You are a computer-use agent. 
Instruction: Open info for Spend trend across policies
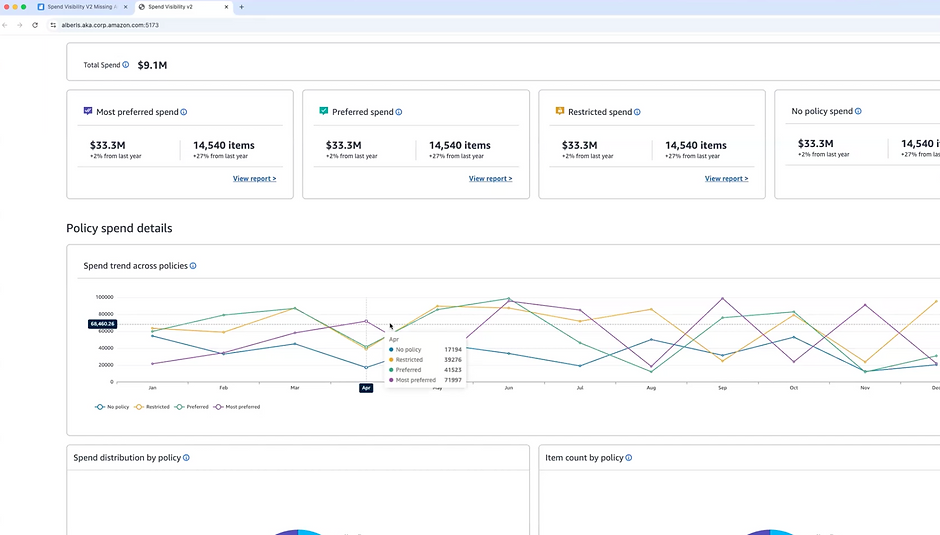click(x=193, y=266)
